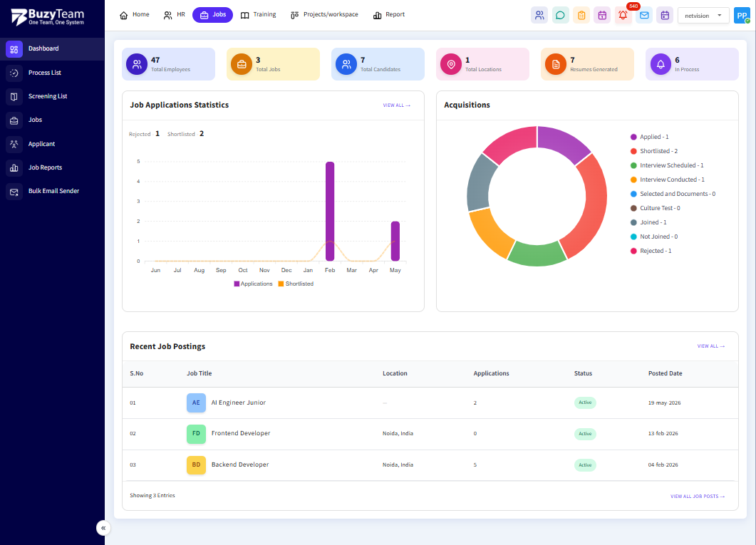Expand the netvision company dropdown
The image size is (756, 545).
(703, 16)
